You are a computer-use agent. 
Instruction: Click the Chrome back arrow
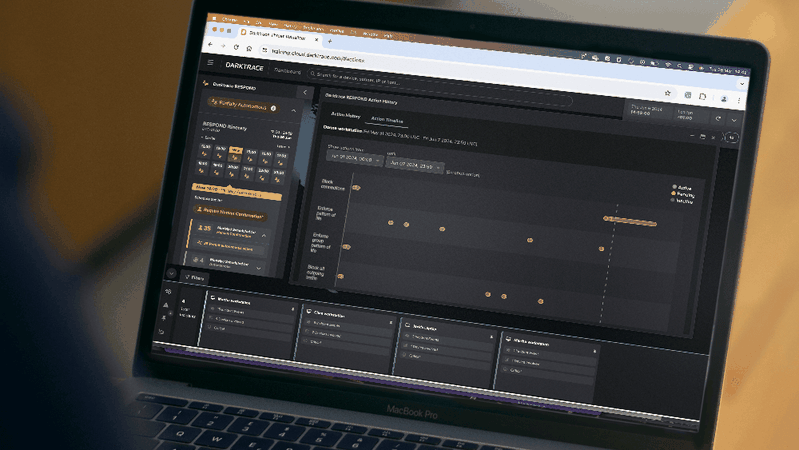coord(210,45)
